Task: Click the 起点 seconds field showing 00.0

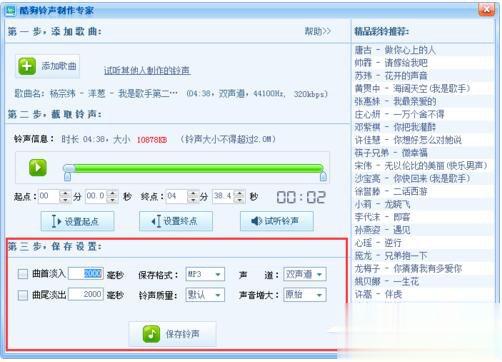Action: click(96, 196)
